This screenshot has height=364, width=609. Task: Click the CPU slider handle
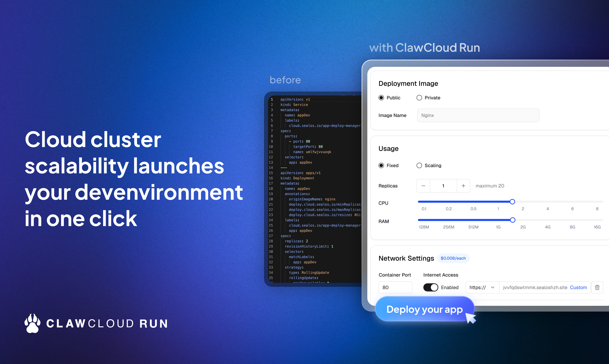(512, 202)
